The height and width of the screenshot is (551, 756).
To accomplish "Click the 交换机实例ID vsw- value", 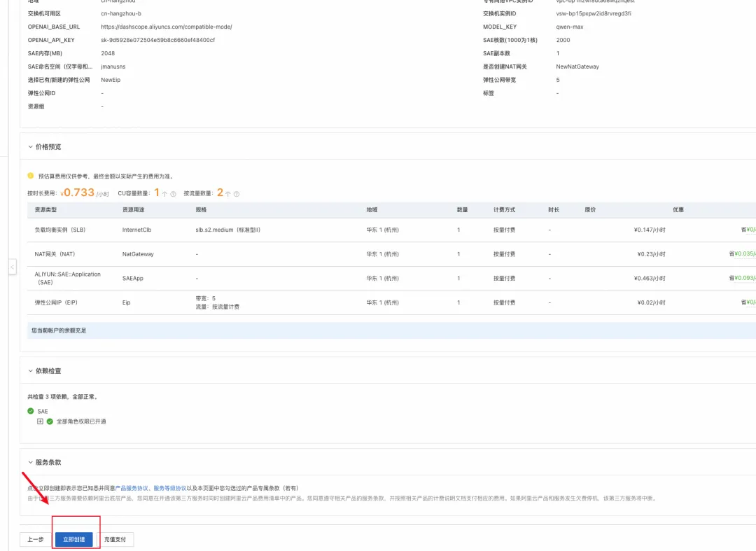I will (x=594, y=13).
